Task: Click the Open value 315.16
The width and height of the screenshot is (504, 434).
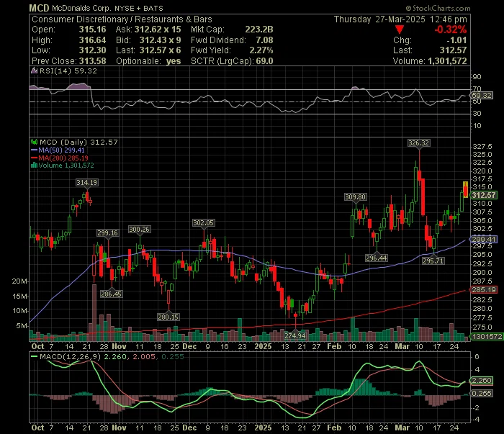Action: pos(93,30)
